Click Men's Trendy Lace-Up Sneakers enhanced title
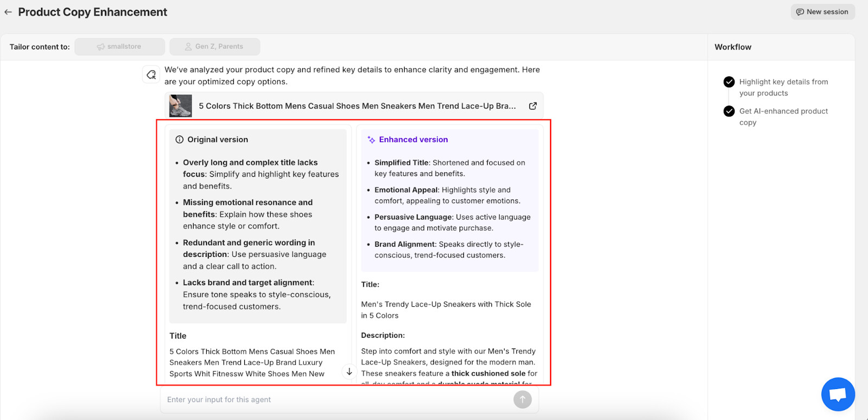The height and width of the screenshot is (420, 868). pos(446,310)
